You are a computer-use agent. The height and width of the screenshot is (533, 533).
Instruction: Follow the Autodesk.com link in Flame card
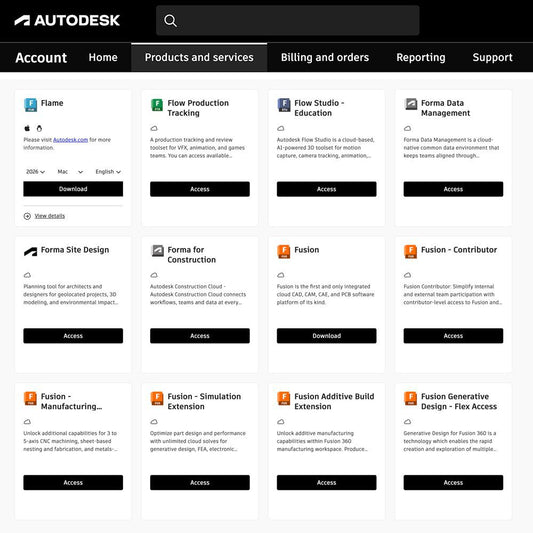click(70, 140)
